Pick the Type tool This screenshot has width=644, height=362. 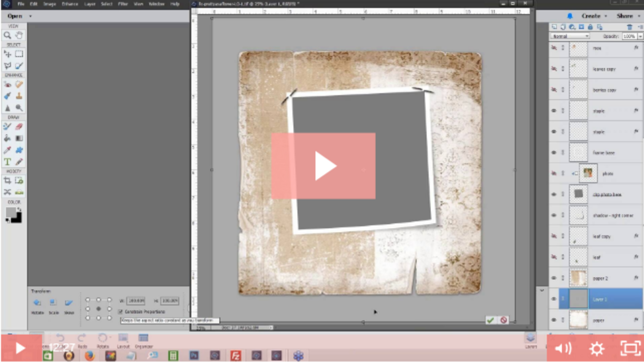pyautogui.click(x=7, y=161)
